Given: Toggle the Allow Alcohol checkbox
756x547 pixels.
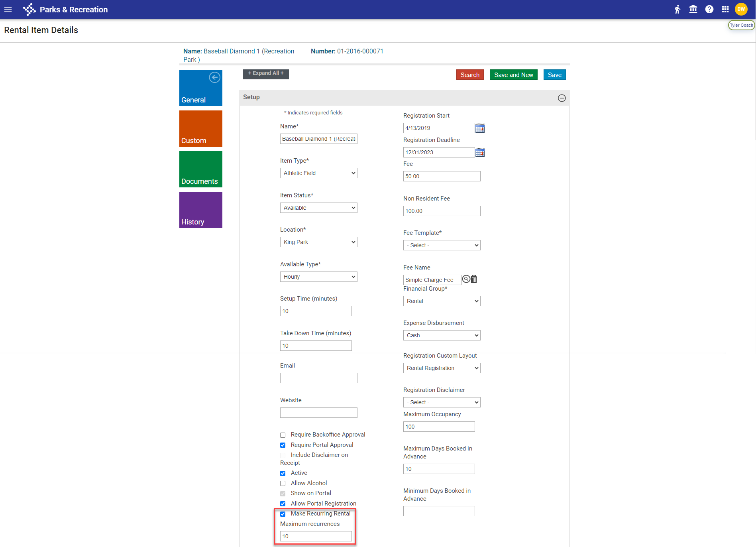Looking at the screenshot, I should pyautogui.click(x=283, y=484).
